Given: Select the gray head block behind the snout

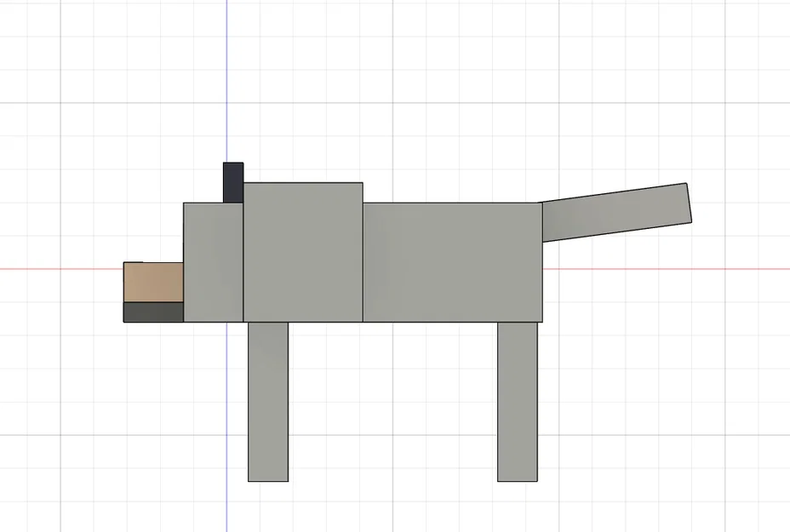Looking at the screenshot, I should pos(214,262).
